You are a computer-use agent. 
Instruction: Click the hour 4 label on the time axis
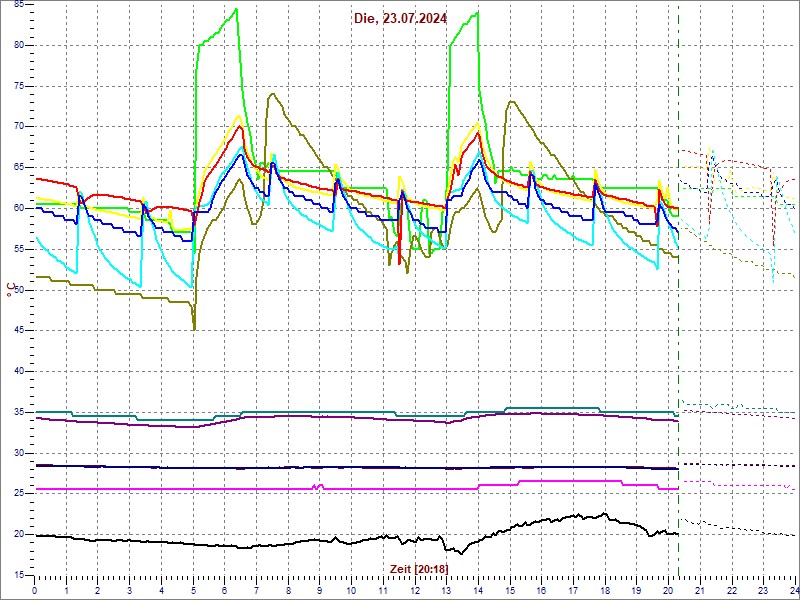(x=161, y=590)
